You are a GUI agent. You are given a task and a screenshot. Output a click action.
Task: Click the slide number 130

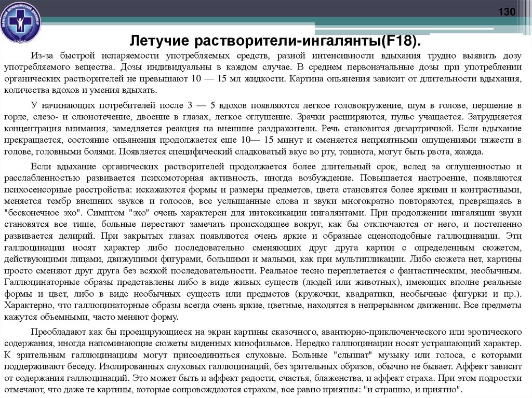point(507,12)
